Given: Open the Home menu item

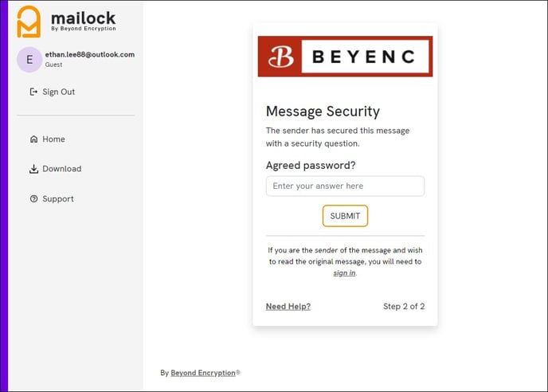Looking at the screenshot, I should 48,139.
